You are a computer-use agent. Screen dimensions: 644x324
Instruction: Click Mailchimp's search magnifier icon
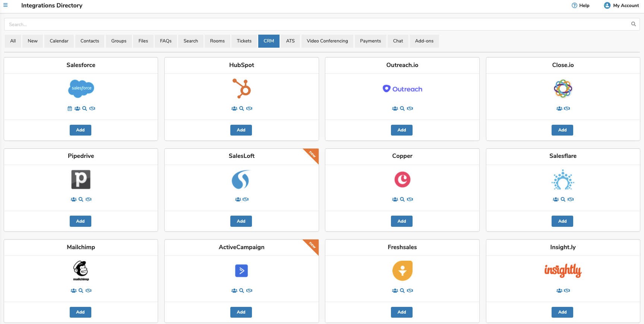coord(81,290)
